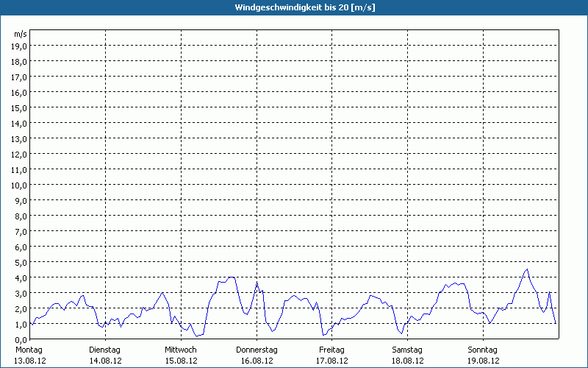
Task: Click the '4,0' axis label
Action: [21, 278]
